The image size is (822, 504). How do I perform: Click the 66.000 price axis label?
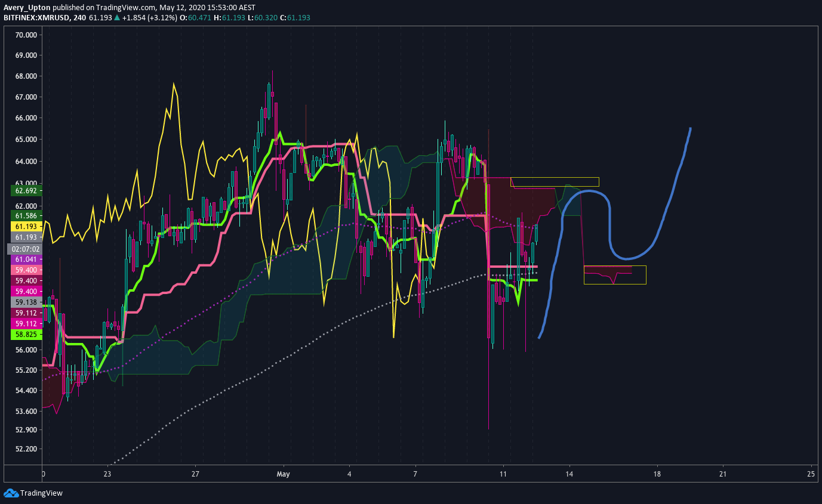tap(26, 118)
